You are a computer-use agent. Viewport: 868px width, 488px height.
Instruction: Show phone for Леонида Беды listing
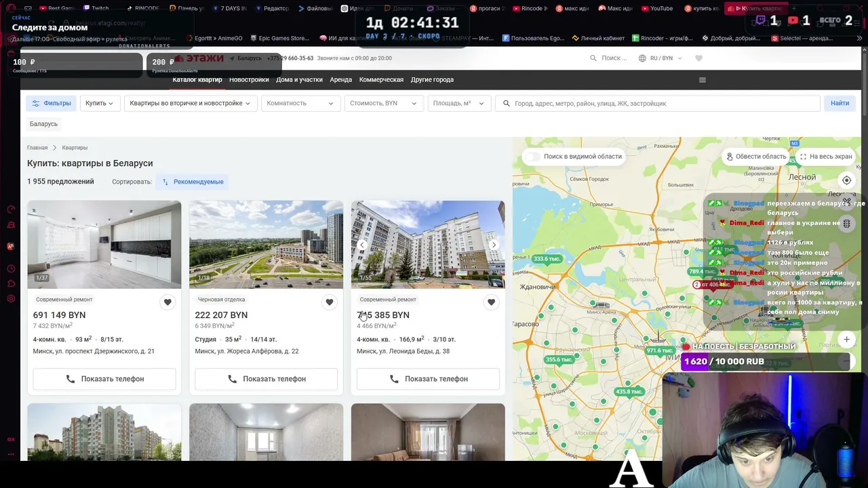pyautogui.click(x=428, y=379)
